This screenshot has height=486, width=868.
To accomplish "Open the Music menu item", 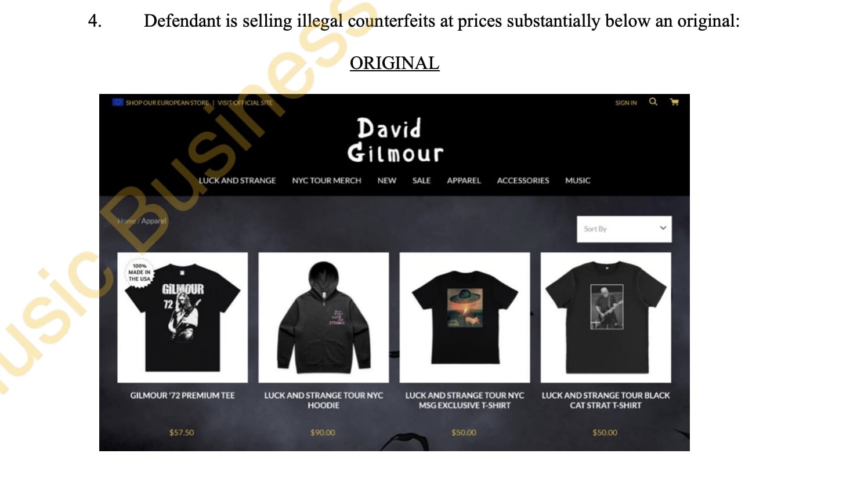I will click(x=577, y=180).
